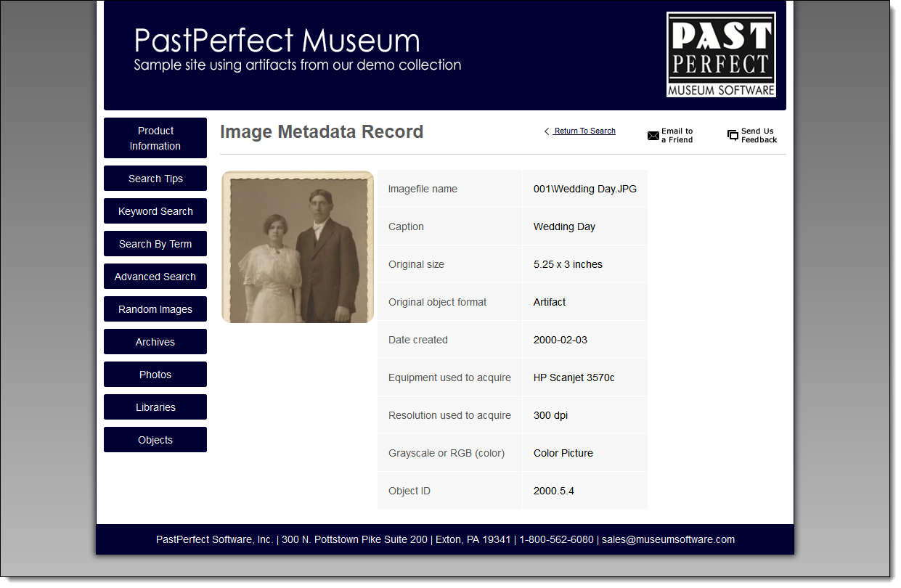Follow the Return To Search link
This screenshot has width=901, height=588.
click(584, 131)
